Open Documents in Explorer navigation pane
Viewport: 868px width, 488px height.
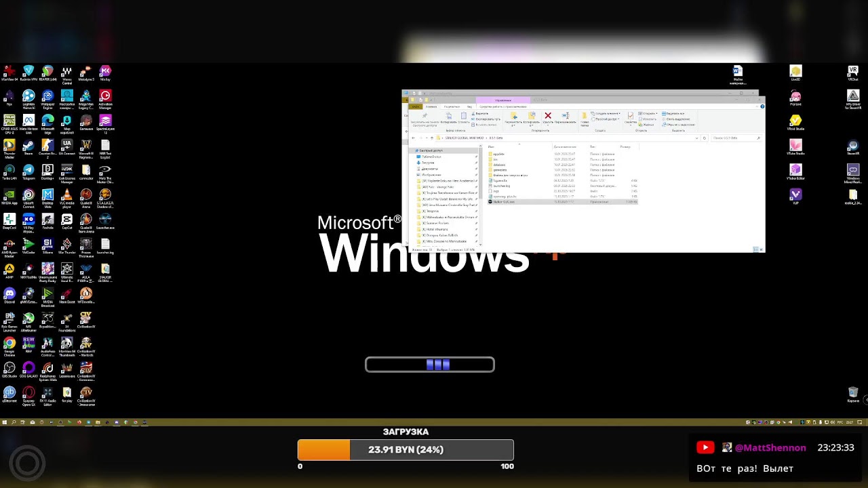pos(428,169)
